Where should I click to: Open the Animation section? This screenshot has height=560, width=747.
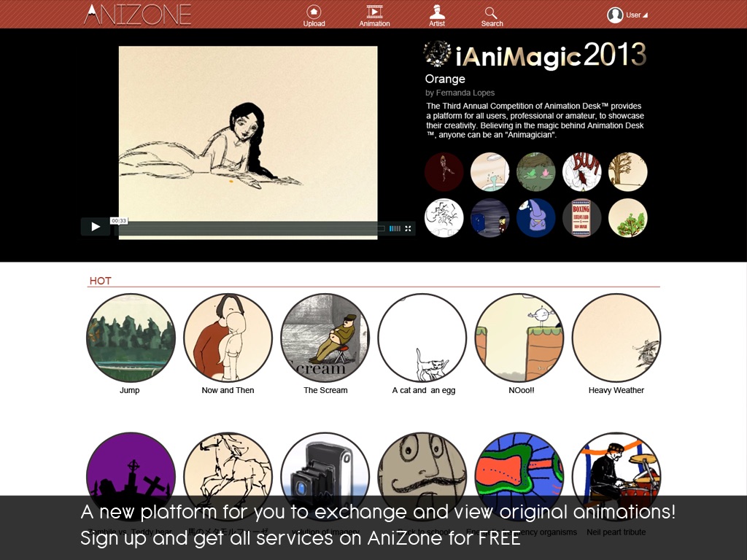tap(374, 16)
